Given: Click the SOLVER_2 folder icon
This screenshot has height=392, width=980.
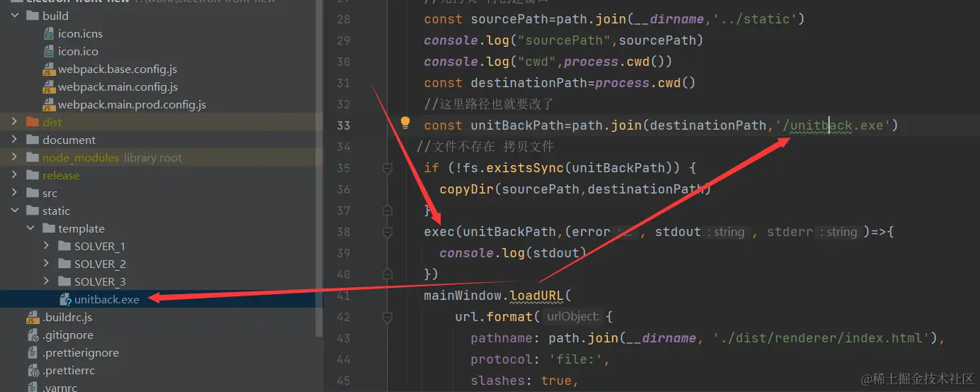Looking at the screenshot, I should tap(64, 264).
